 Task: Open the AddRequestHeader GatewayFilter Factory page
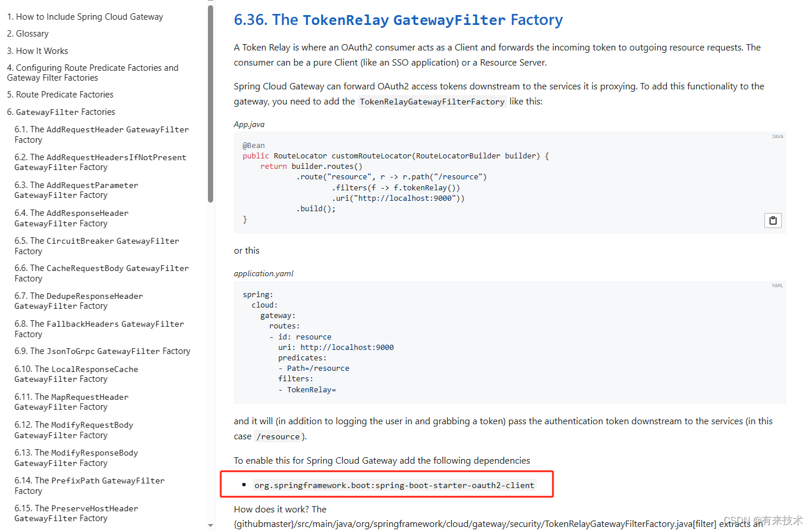tap(101, 134)
